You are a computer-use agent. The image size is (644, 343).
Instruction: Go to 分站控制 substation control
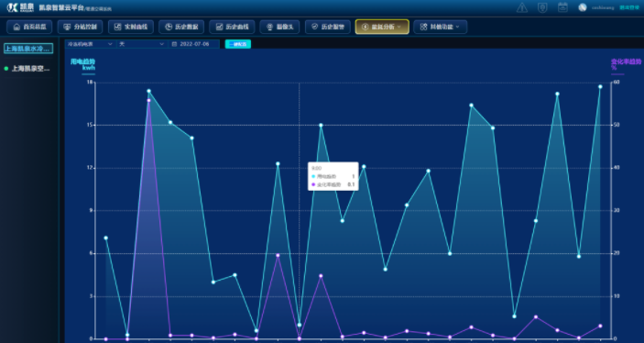click(80, 27)
